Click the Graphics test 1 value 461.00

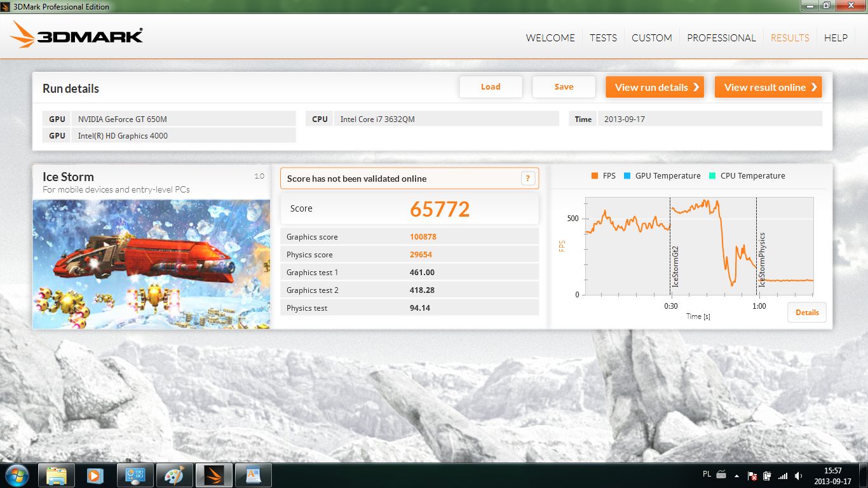tap(423, 273)
